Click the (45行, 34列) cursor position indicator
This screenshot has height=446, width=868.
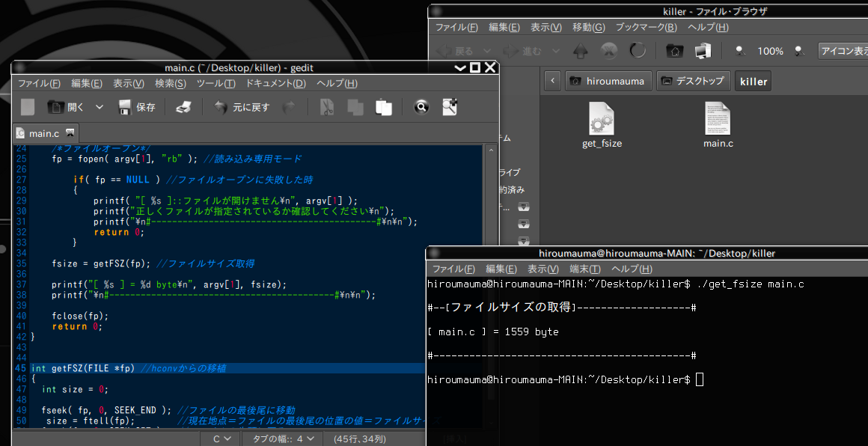click(x=359, y=439)
